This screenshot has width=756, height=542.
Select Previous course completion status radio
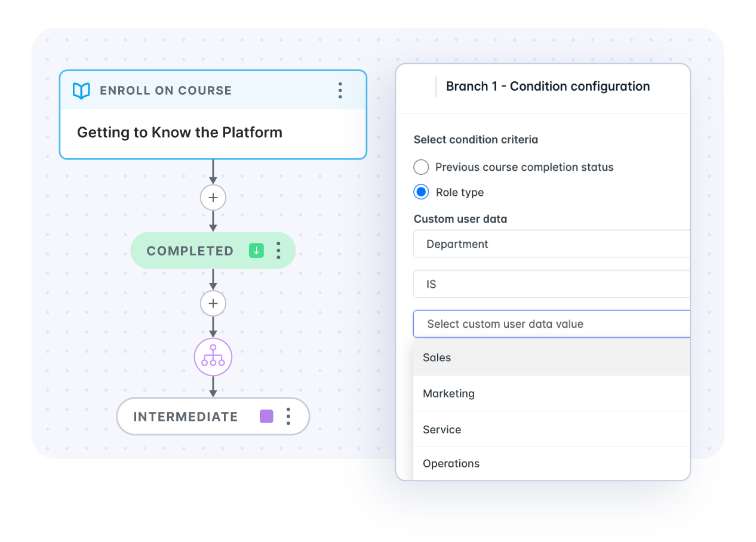[421, 167]
